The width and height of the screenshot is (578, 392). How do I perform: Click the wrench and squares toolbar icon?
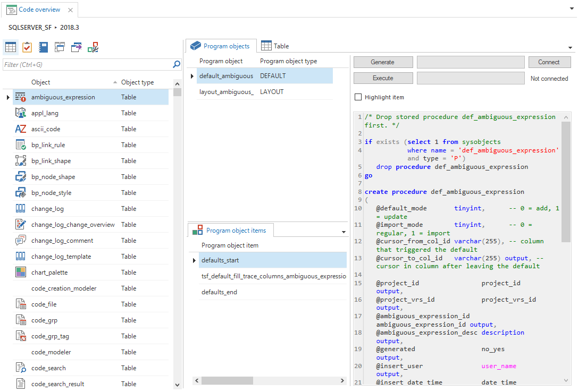93,47
